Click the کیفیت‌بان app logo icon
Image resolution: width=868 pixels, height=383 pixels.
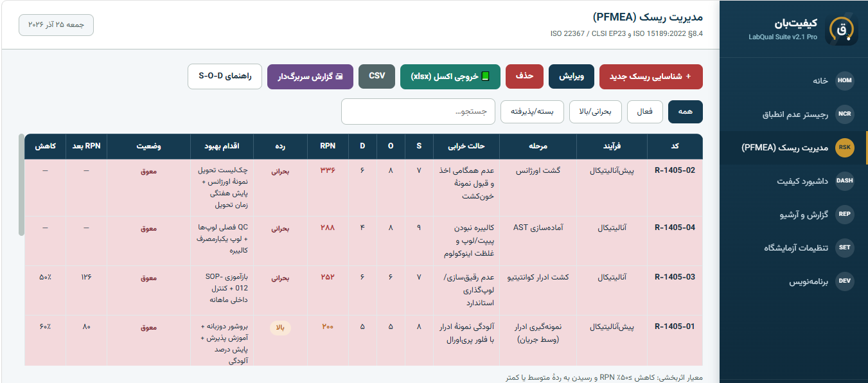842,30
